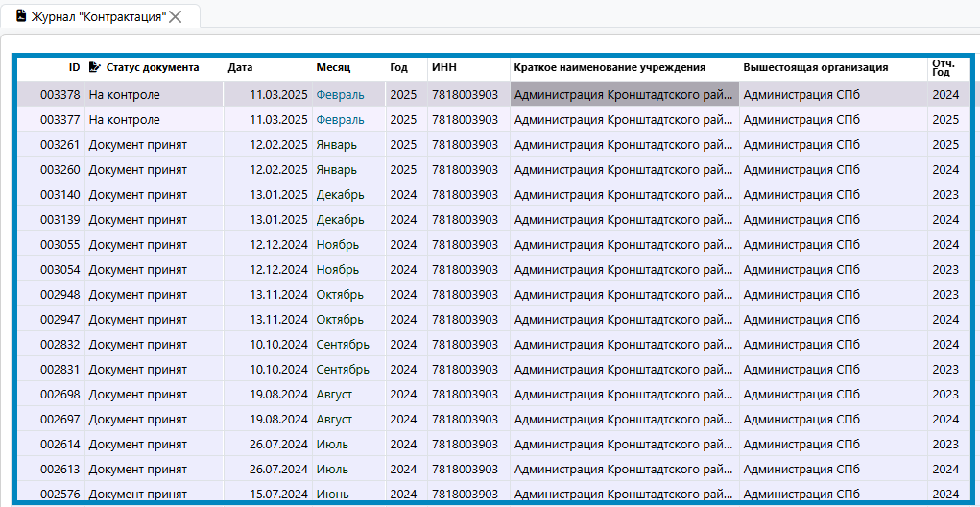The image size is (980, 507).
Task: Click the Отч. Год column header
Action: 944,68
